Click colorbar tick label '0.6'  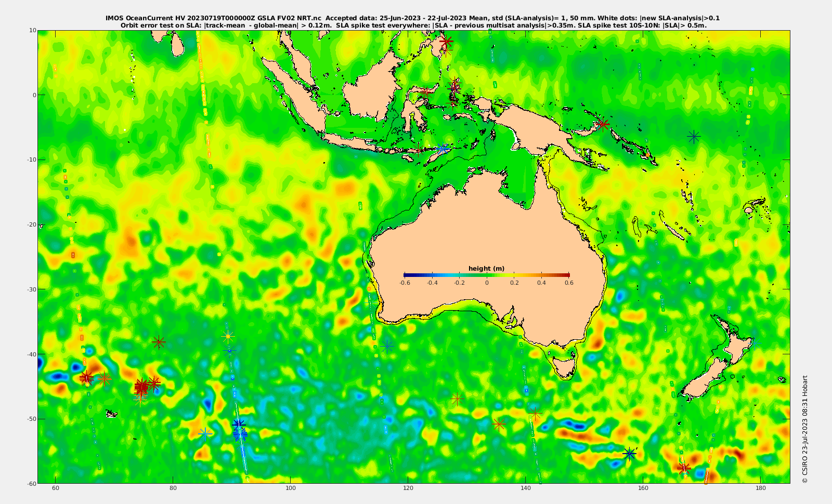click(569, 283)
